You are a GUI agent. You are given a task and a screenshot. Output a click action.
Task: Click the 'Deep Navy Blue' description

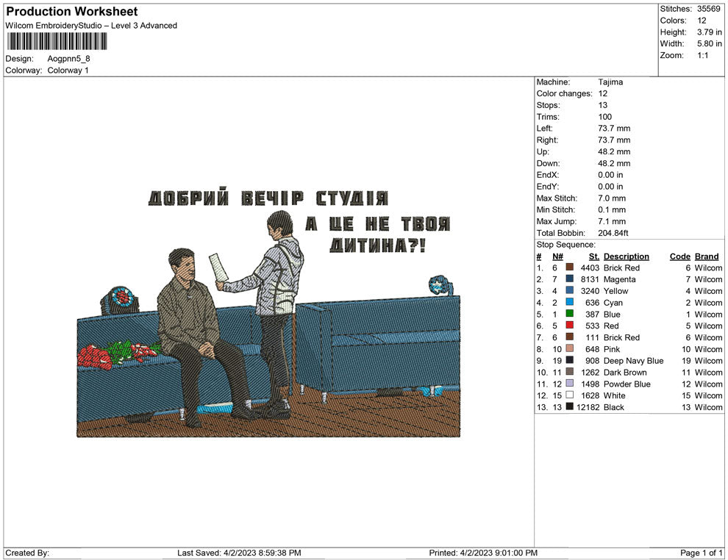633,361
